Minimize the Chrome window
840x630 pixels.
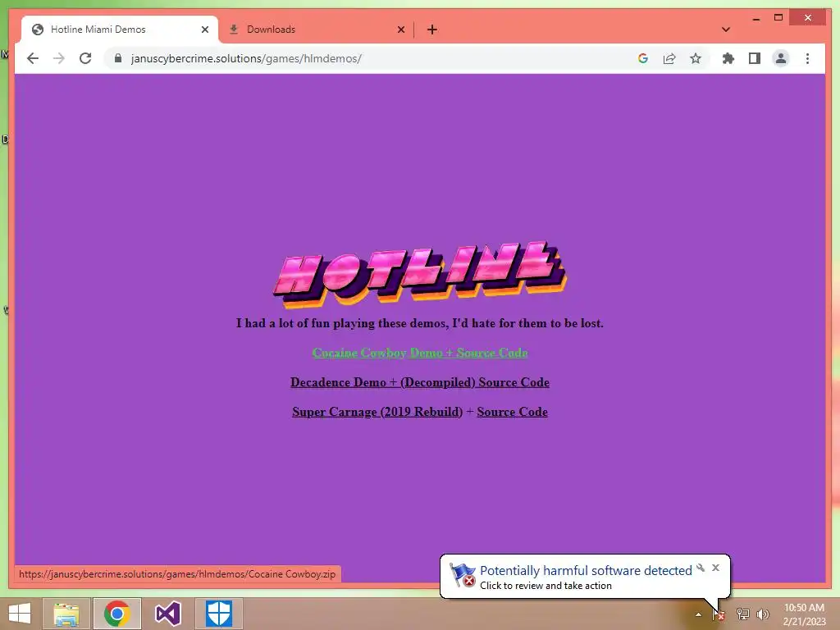tap(756, 18)
